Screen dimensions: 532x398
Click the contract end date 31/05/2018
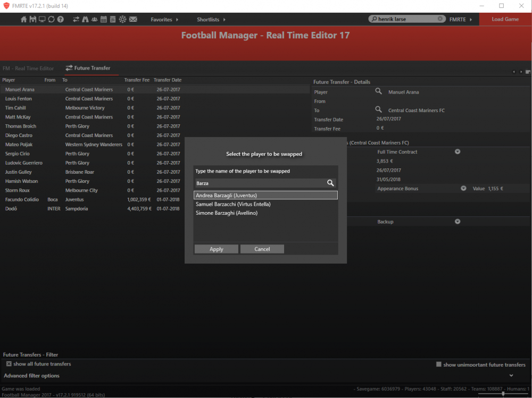pos(388,179)
